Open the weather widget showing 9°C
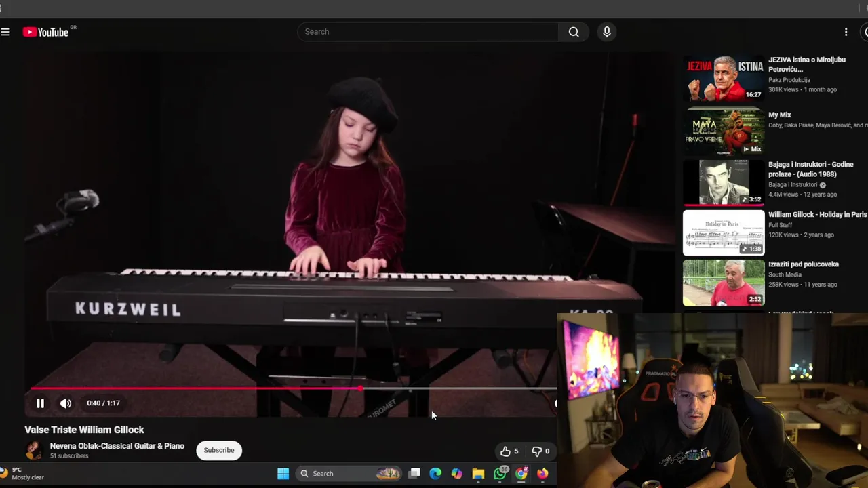 coord(22,473)
